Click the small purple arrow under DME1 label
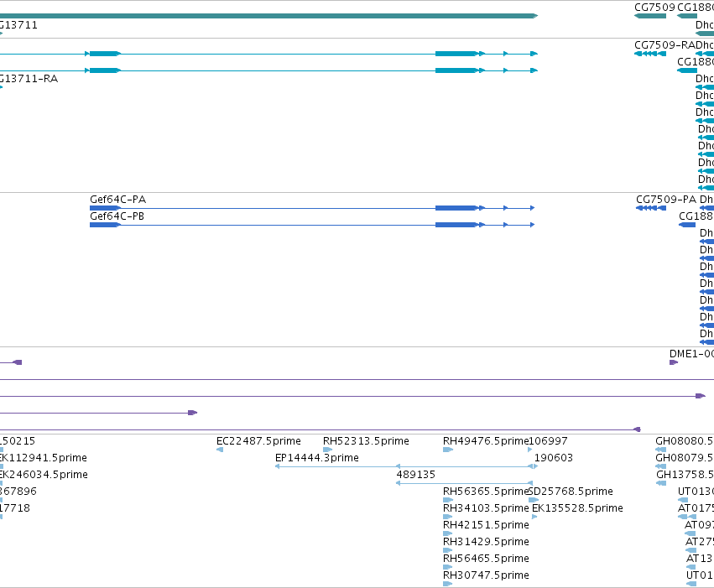Screen dimensions: 714x588 674,362
